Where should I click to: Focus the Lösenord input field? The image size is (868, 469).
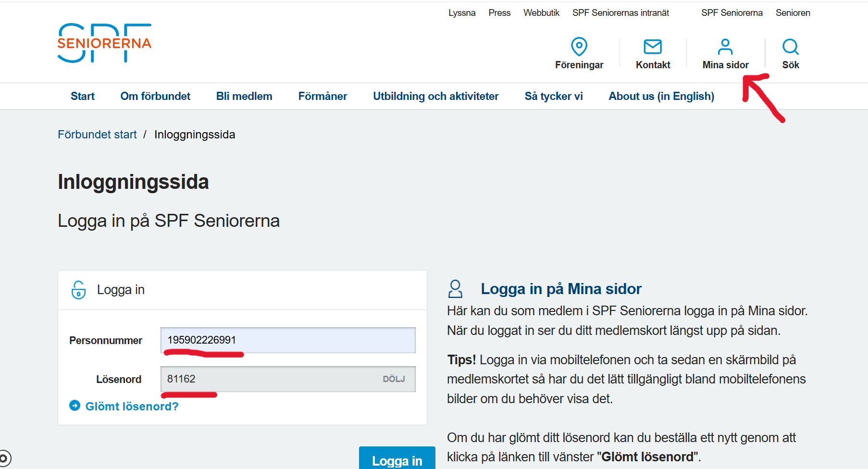coord(288,379)
